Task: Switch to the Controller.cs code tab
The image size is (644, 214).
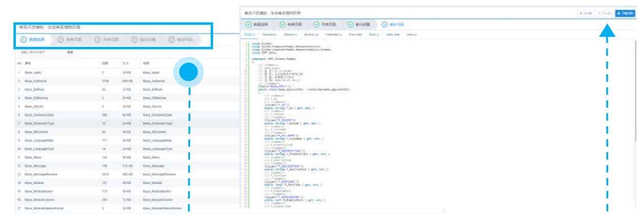Action: (333, 35)
